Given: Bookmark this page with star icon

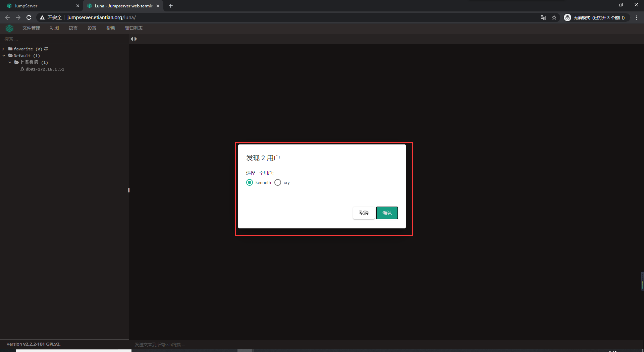Looking at the screenshot, I should (554, 17).
